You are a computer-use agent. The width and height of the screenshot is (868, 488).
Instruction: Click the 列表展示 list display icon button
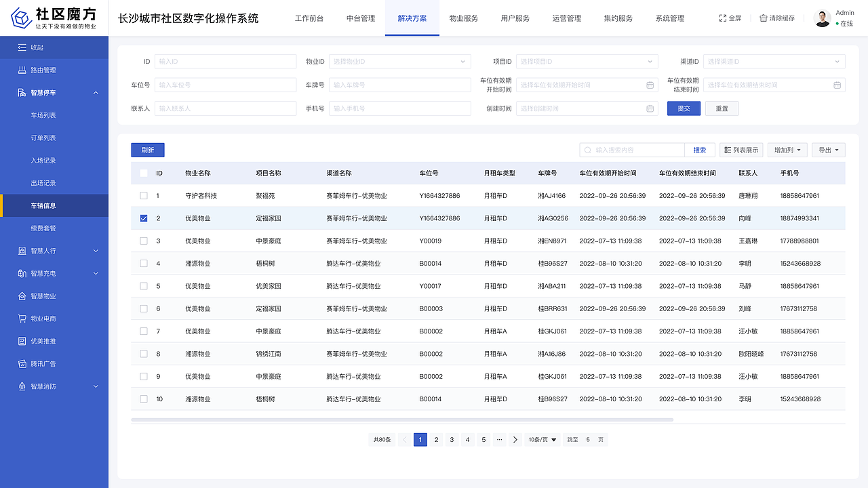pos(728,149)
